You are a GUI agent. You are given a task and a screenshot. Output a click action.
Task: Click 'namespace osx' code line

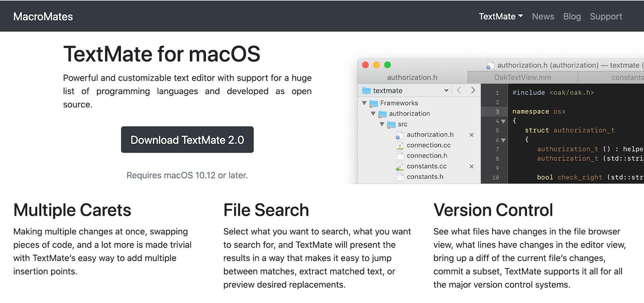point(539,111)
